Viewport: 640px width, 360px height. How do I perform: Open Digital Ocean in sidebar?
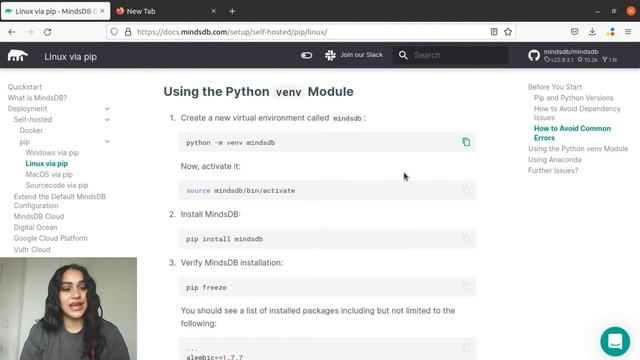[36, 227]
